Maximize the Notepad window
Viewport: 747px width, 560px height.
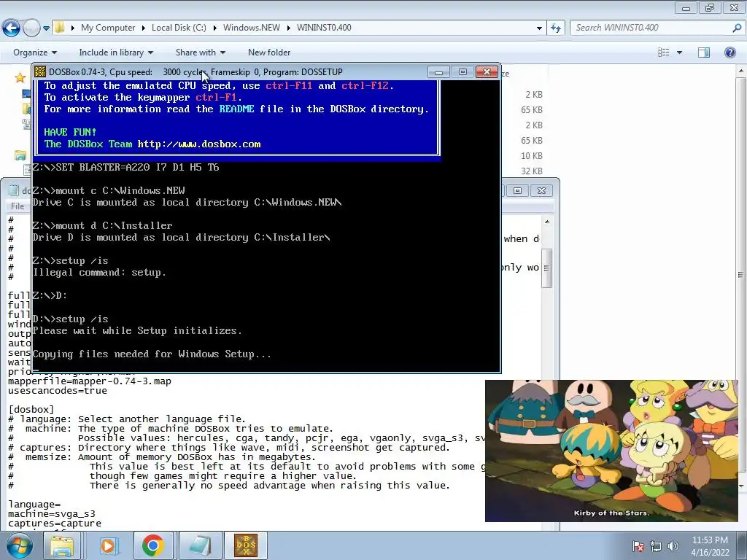[x=517, y=190]
